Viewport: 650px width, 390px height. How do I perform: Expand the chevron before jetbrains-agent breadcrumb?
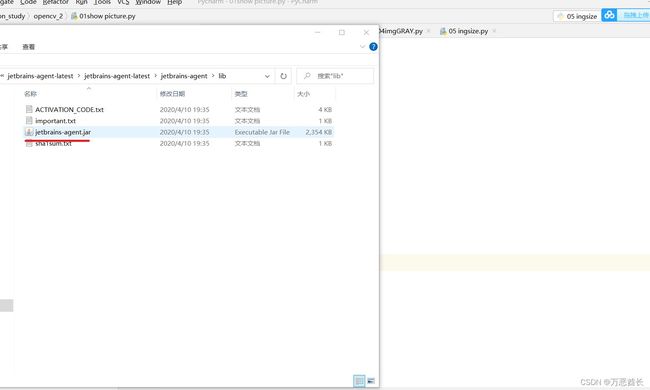coord(155,76)
